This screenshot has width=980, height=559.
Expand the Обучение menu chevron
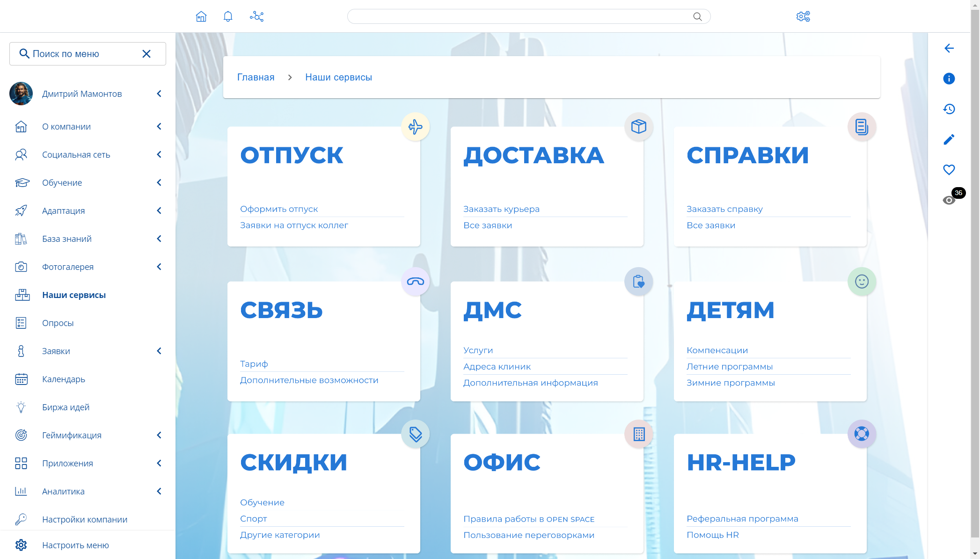[159, 182]
